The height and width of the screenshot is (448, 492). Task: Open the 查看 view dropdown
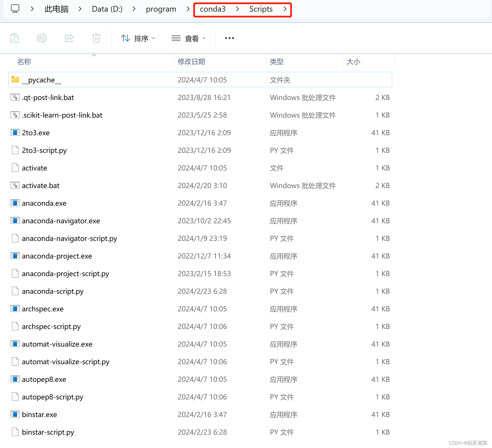[189, 38]
